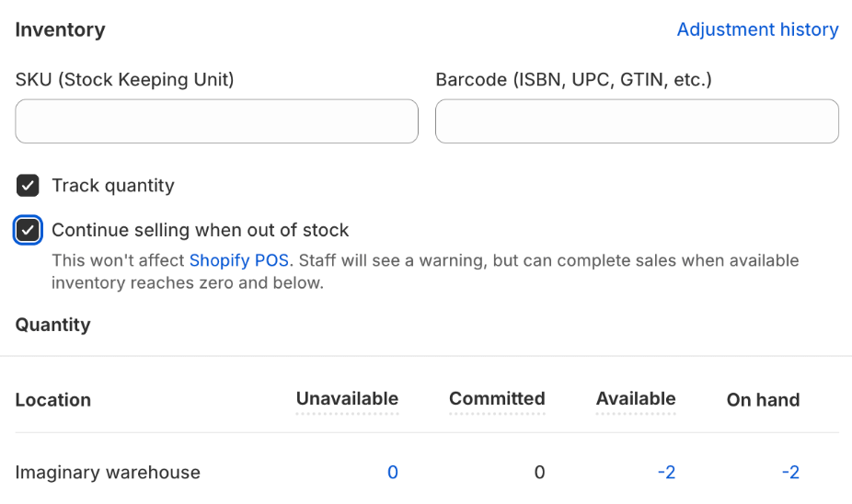Viewport: 852px width, 504px height.
Task: Click the Unavailable column header
Action: [347, 399]
